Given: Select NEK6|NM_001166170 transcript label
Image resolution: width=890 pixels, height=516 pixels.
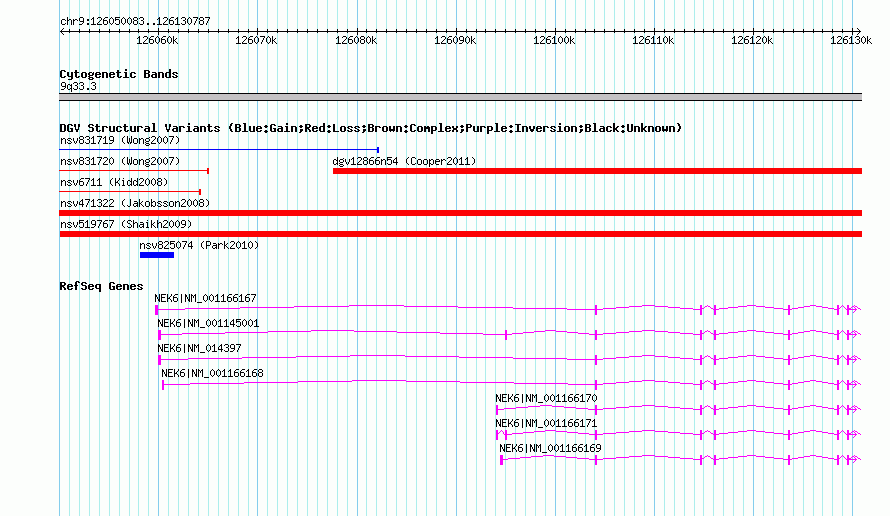Looking at the screenshot, I should click(546, 398).
